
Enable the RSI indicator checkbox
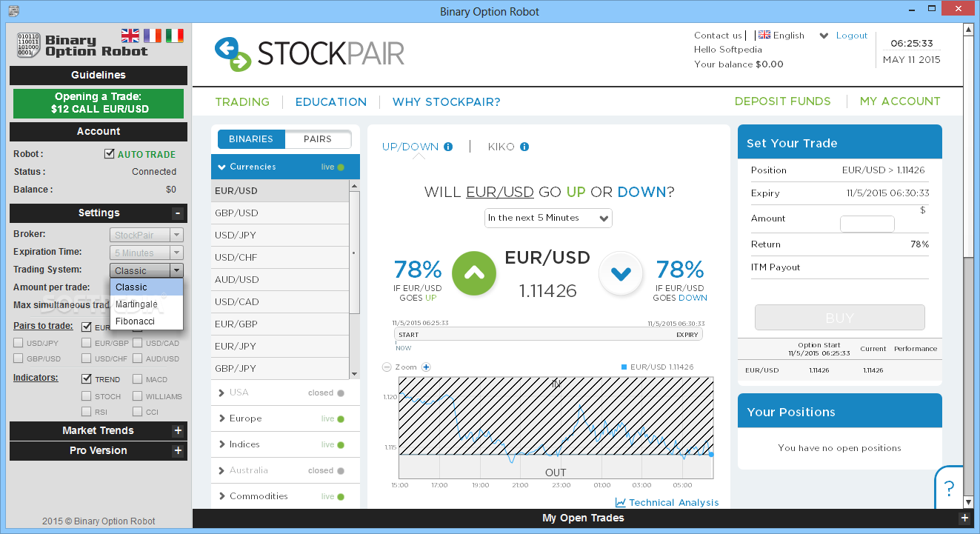click(87, 412)
